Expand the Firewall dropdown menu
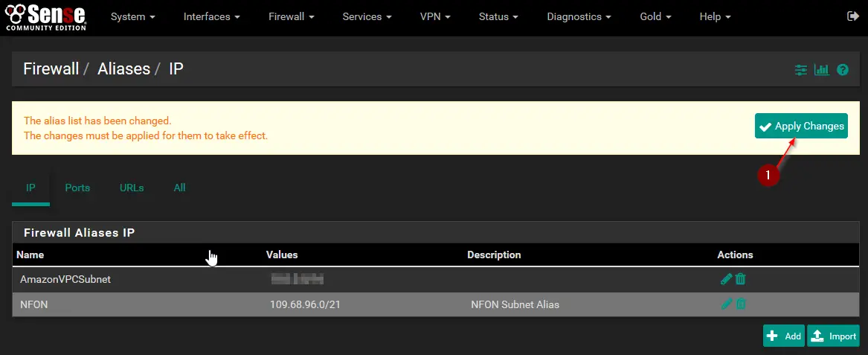868x355 pixels. coord(291,16)
